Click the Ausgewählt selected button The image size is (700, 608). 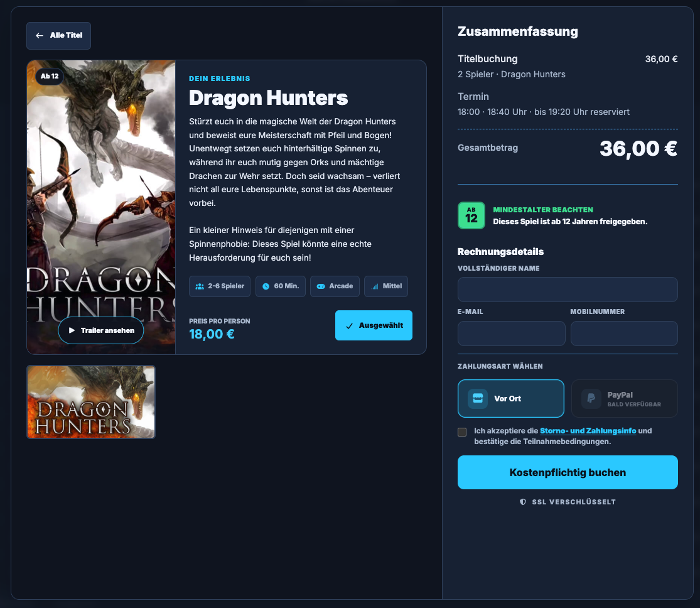[x=374, y=325]
